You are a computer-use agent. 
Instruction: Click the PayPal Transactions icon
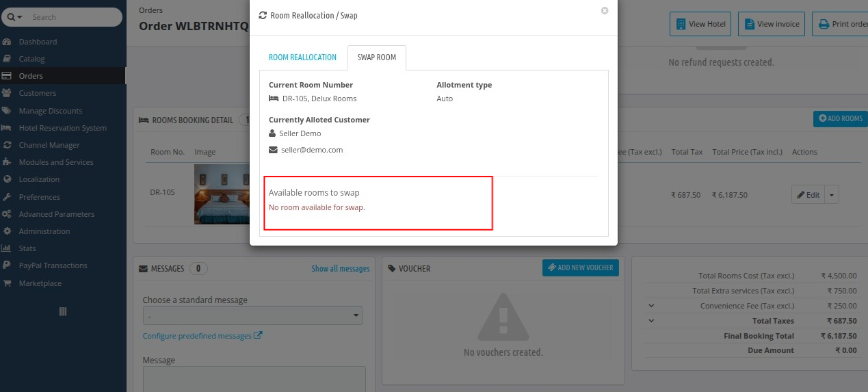(x=7, y=265)
